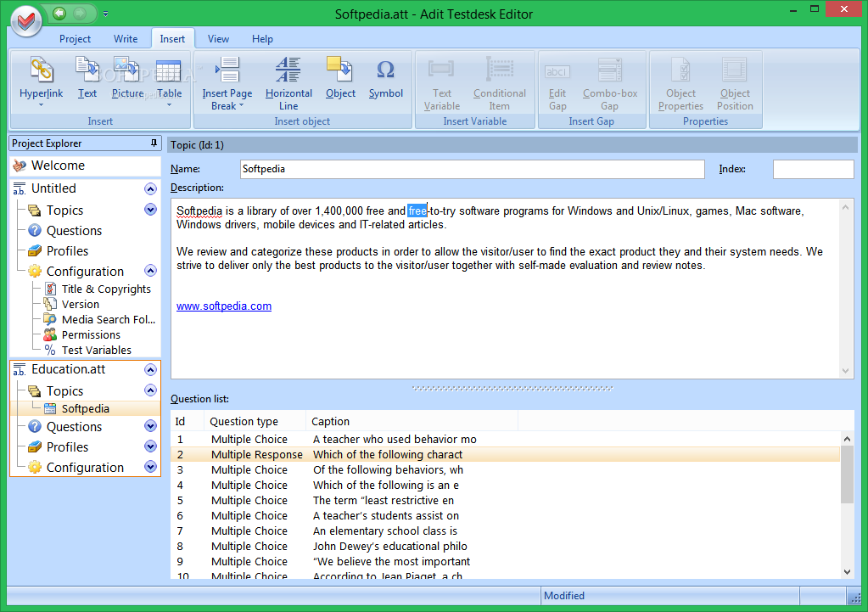
Task: Click the Conditional Item icon
Action: (499, 70)
